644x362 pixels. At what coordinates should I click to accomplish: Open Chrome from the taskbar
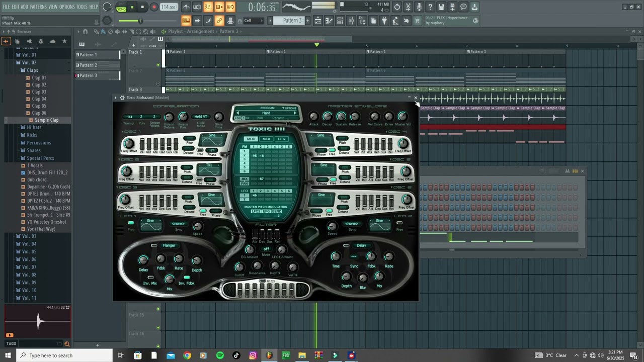click(x=187, y=355)
